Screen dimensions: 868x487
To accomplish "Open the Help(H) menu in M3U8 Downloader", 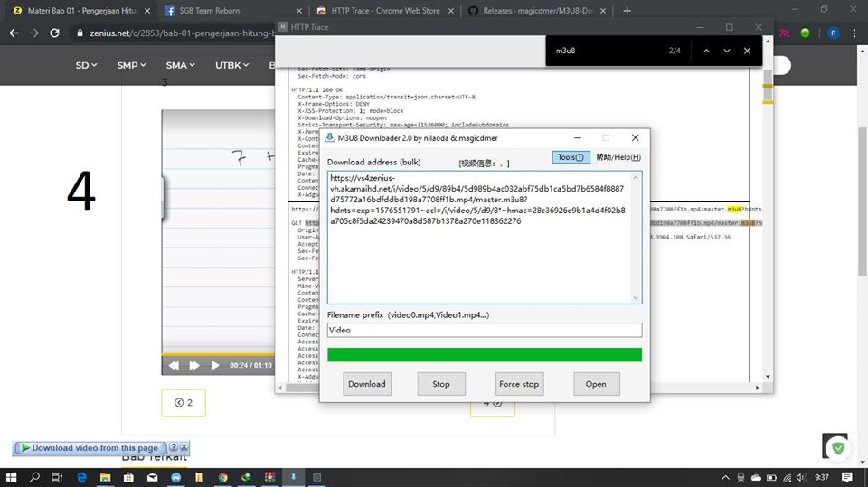I will (x=618, y=157).
